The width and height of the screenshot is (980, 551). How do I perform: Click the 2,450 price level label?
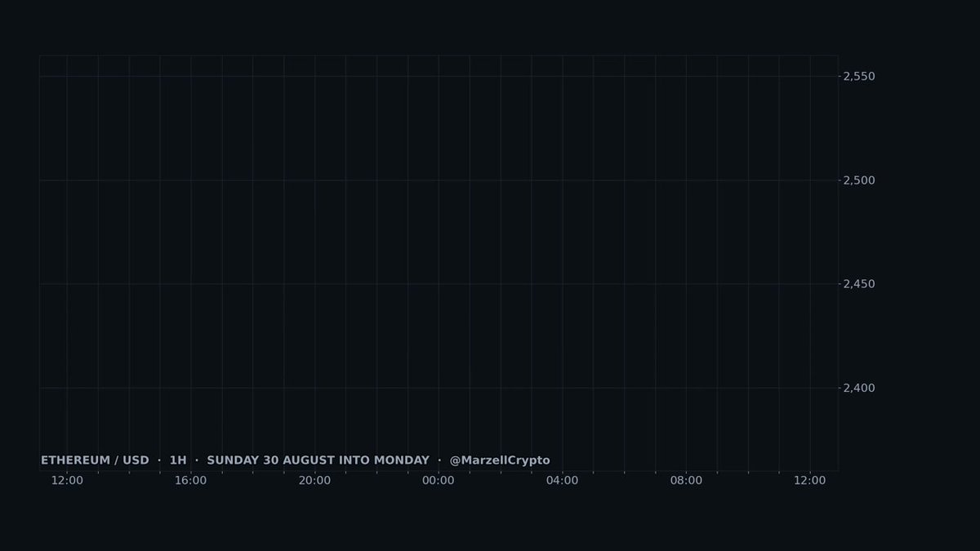pyautogui.click(x=859, y=283)
